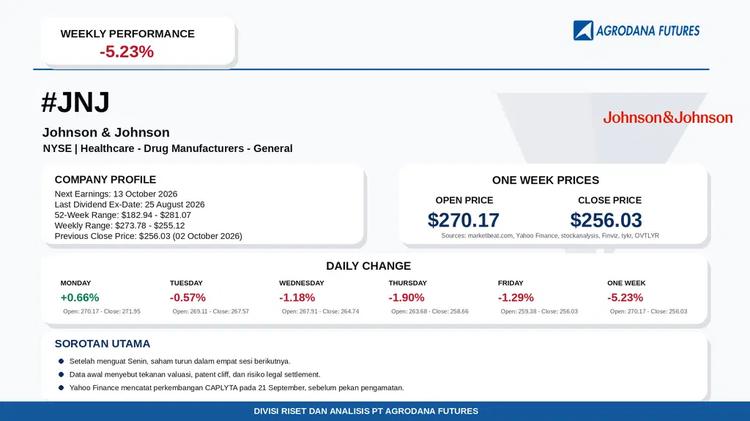Select the second Sorotan Utama bullet about valuasi
Image resolution: width=750 pixels, height=421 pixels.
(x=195, y=375)
